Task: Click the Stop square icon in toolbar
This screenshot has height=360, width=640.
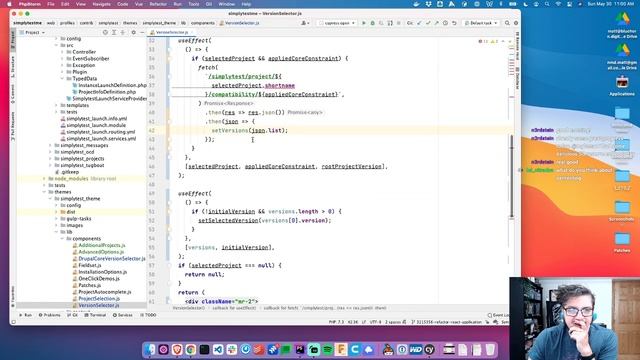Action: (399, 23)
